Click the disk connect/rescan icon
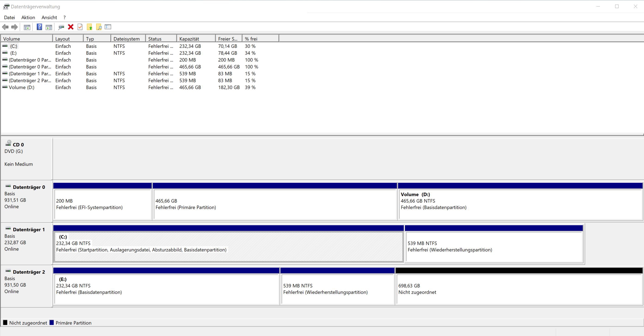This screenshot has height=336, width=644. [x=61, y=27]
